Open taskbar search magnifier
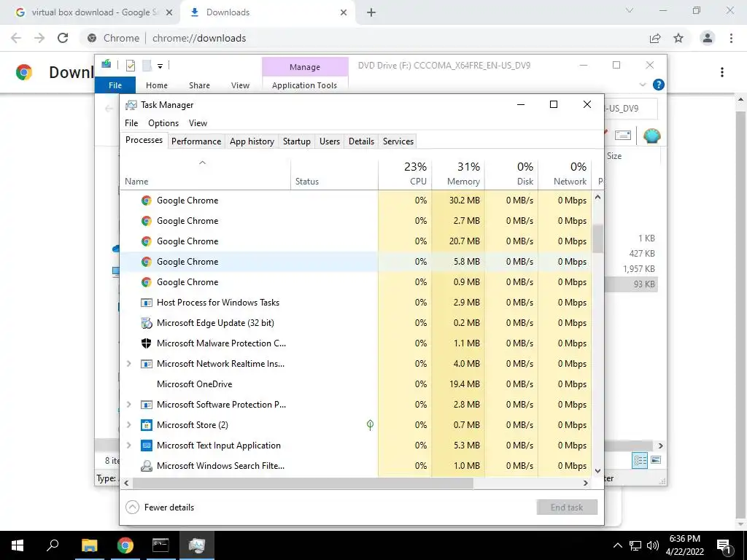This screenshot has width=747, height=560. click(53, 545)
